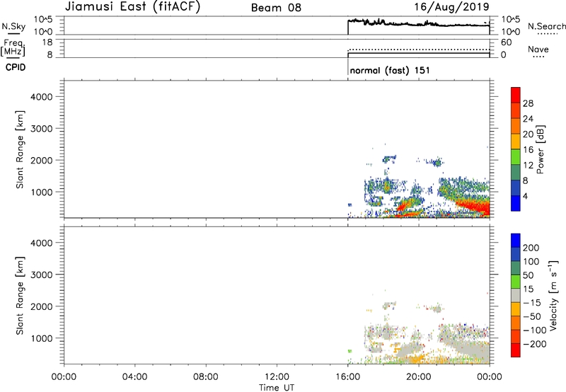The image size is (566, 392).
Task: Pick the bright blue top velocity colorbar segment
Action: tap(516, 241)
